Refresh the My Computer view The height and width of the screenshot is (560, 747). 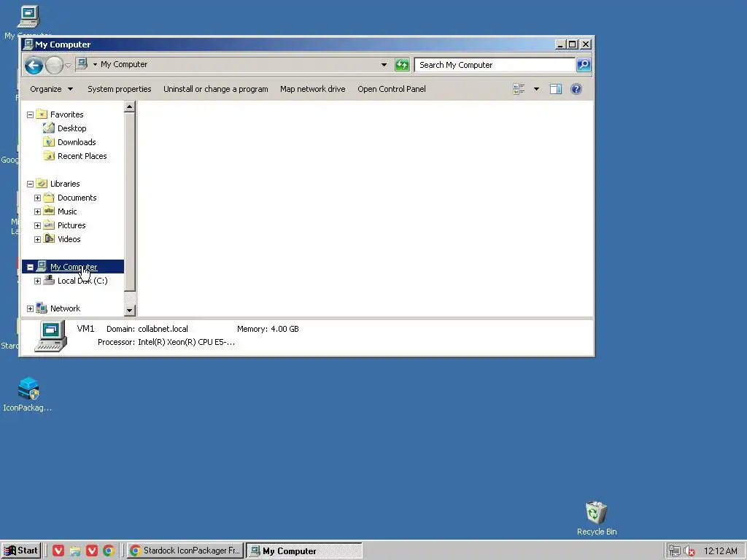402,65
